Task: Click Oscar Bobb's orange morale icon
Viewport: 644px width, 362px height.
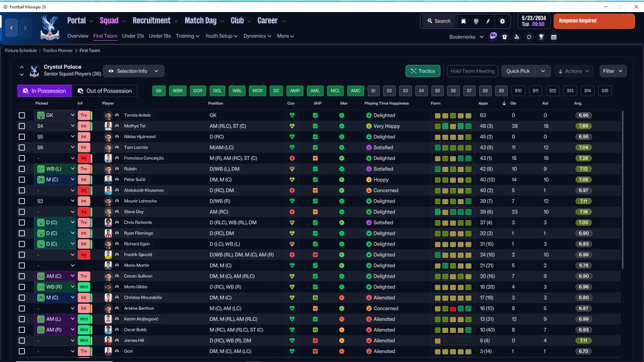Action: coord(342,330)
